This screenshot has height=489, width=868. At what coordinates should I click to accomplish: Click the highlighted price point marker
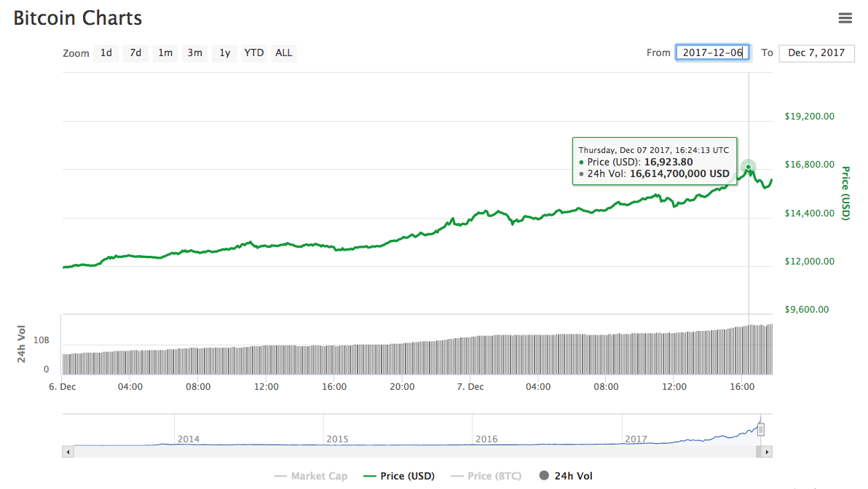[749, 167]
